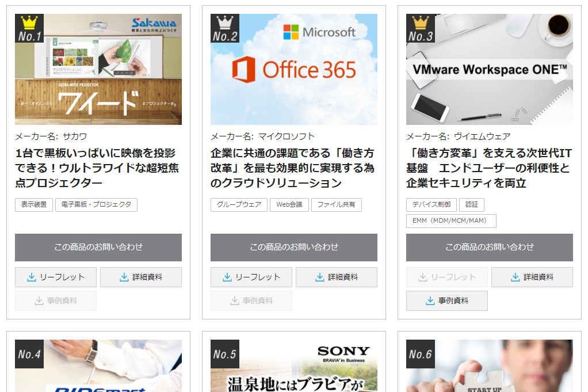588x392 pixels.
Task: Open the No.6 START UP puzzle image
Action: 490,366
